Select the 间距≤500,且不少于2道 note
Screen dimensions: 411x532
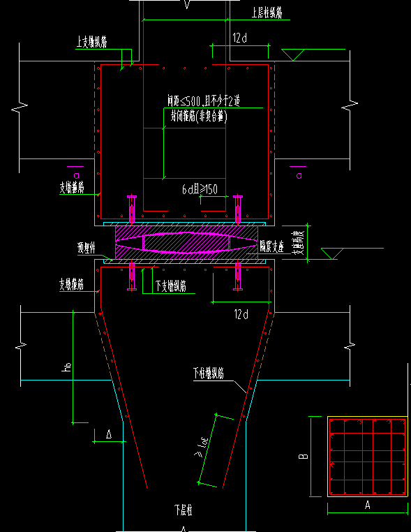204,101
